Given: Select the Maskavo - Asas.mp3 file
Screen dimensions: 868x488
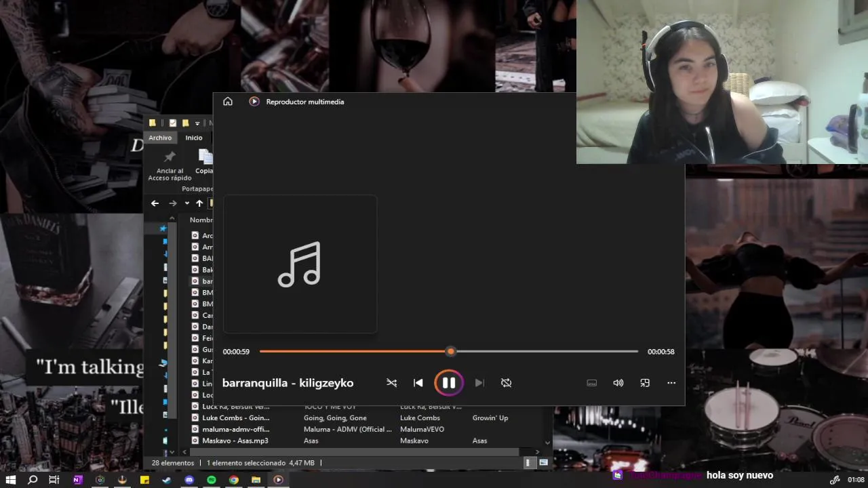Looking at the screenshot, I should click(235, 441).
